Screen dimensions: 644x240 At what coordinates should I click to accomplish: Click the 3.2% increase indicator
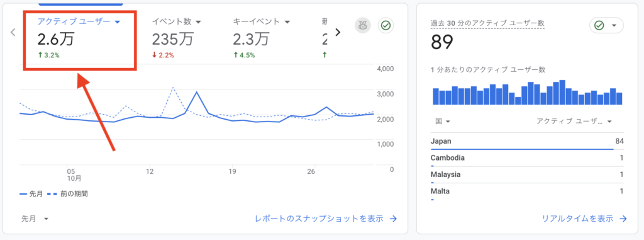point(49,55)
